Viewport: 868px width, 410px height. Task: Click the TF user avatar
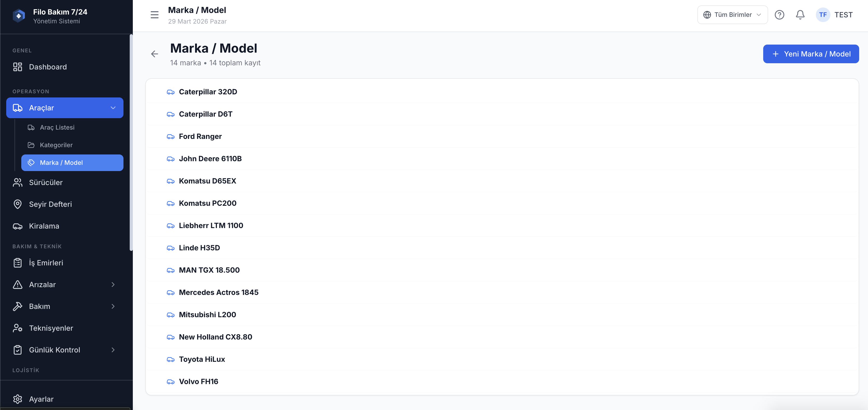click(x=823, y=15)
